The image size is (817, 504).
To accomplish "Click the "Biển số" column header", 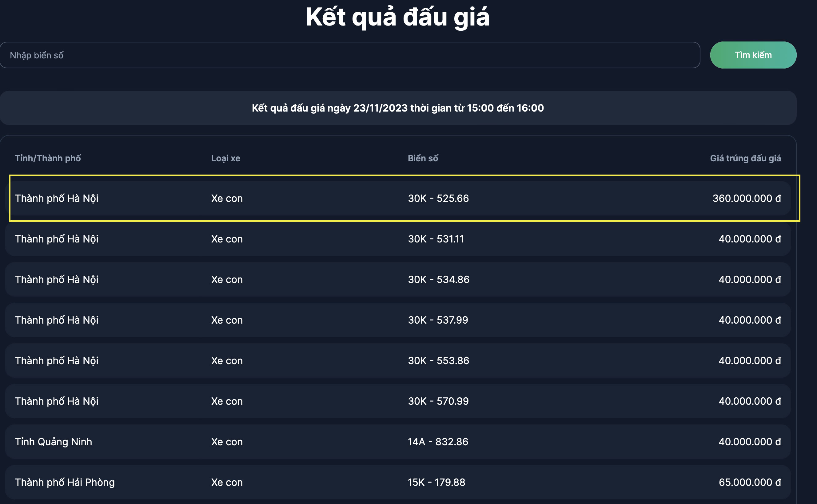I will 423,158.
